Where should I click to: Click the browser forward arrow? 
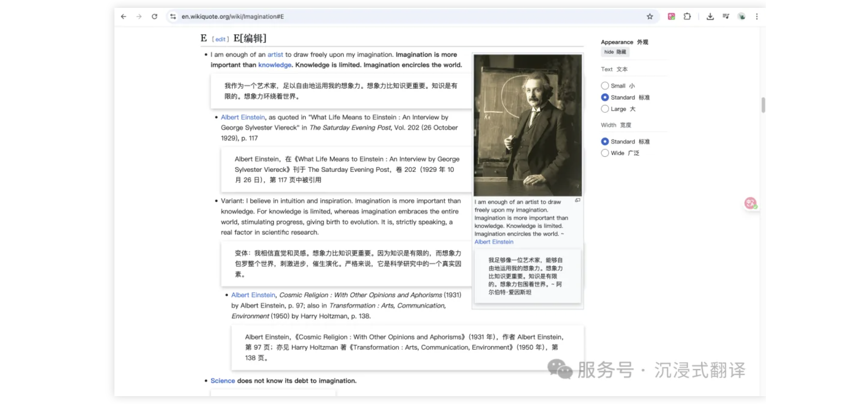pos(139,16)
